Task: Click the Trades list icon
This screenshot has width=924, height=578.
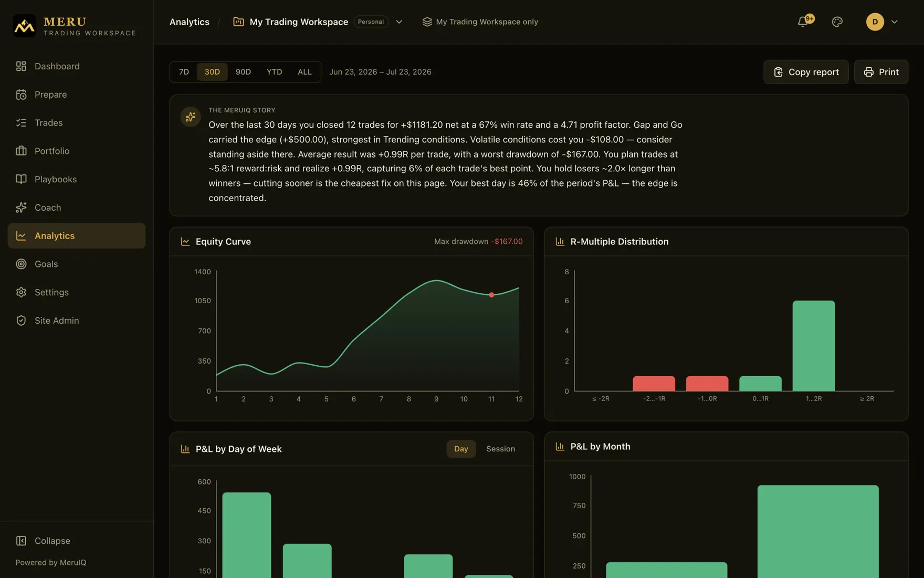Action: click(x=21, y=123)
